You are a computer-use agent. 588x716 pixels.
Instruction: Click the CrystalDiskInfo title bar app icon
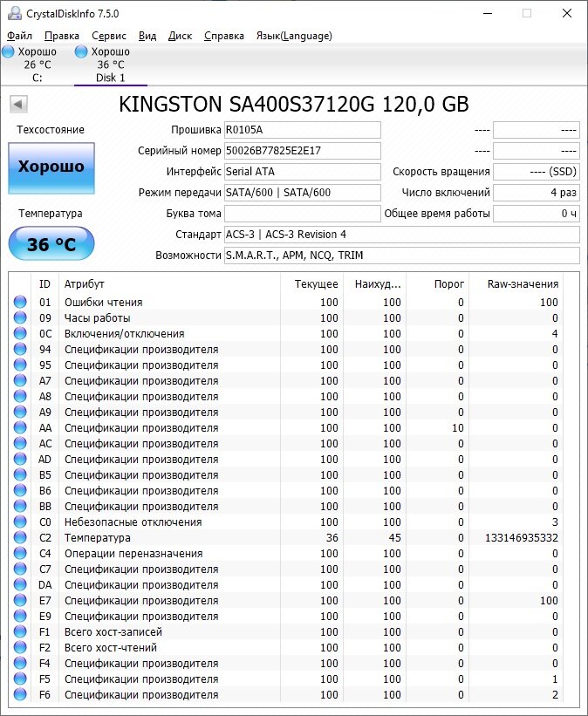[14, 13]
